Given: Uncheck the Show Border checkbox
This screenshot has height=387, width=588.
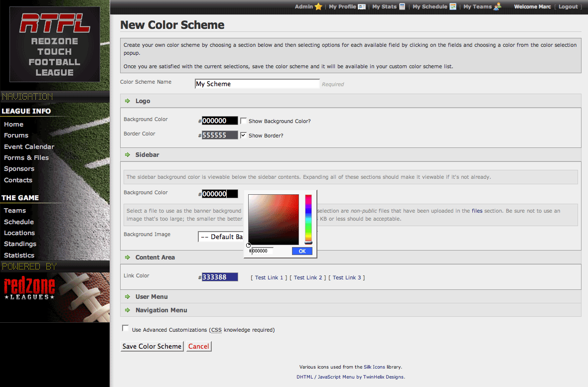Looking at the screenshot, I should coord(244,135).
